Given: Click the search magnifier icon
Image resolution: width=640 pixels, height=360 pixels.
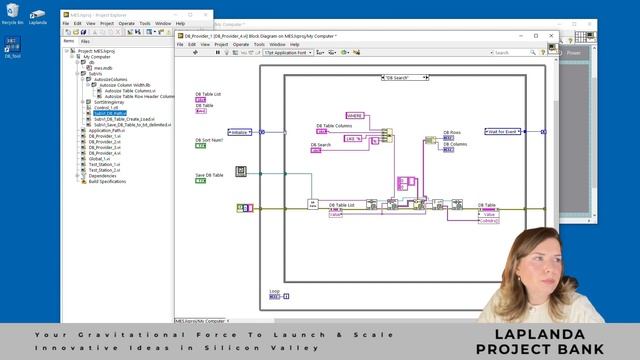Looking at the screenshot, I should 533,52.
